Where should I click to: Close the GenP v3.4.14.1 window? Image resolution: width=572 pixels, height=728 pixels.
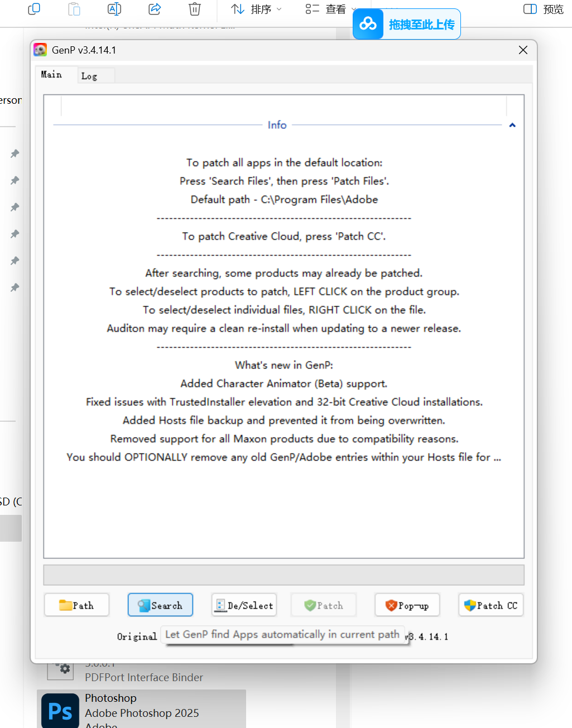pos(523,50)
